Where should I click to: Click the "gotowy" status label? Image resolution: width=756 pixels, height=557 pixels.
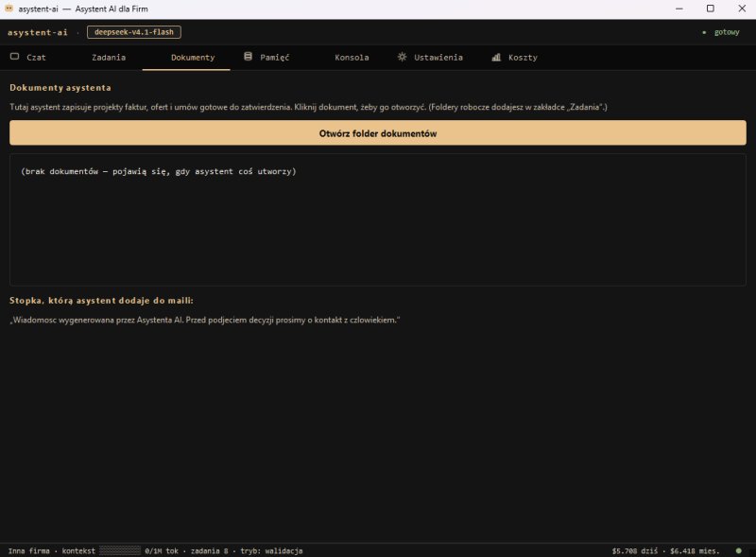point(727,32)
